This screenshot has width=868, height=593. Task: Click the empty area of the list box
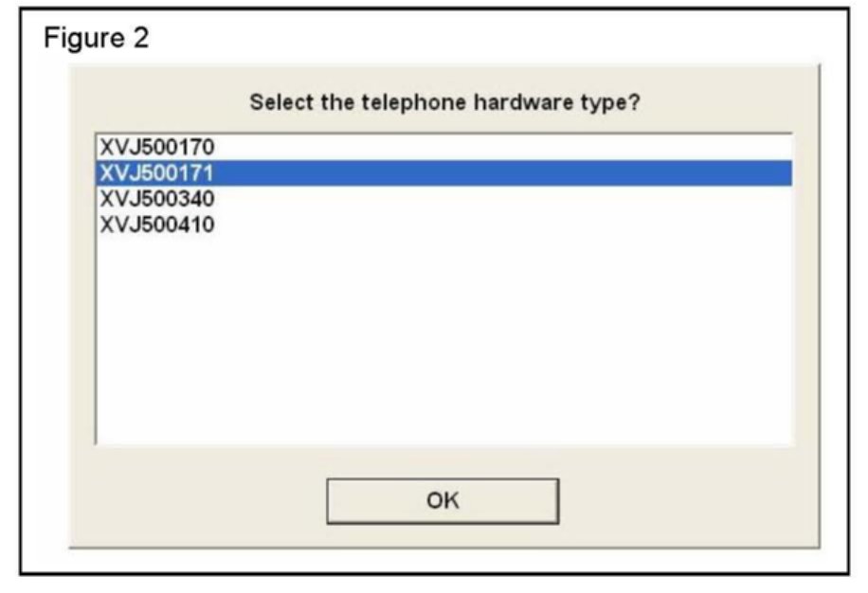click(443, 341)
